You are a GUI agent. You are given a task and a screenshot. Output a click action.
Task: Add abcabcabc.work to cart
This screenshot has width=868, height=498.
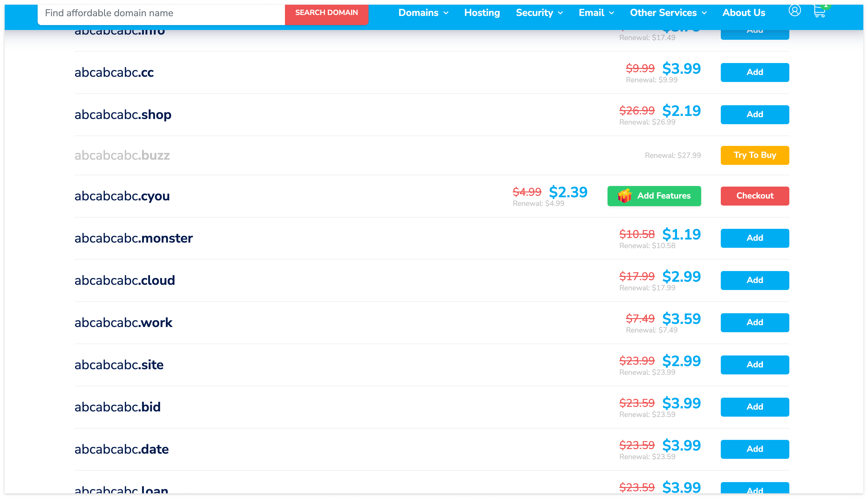pos(754,322)
